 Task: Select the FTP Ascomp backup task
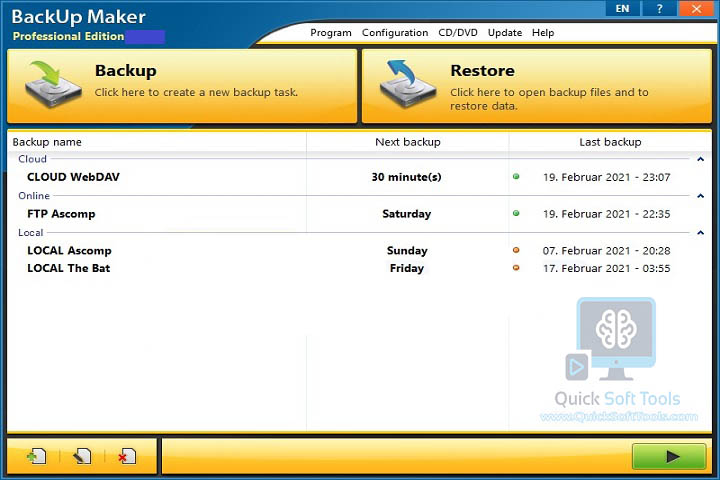[x=61, y=214]
